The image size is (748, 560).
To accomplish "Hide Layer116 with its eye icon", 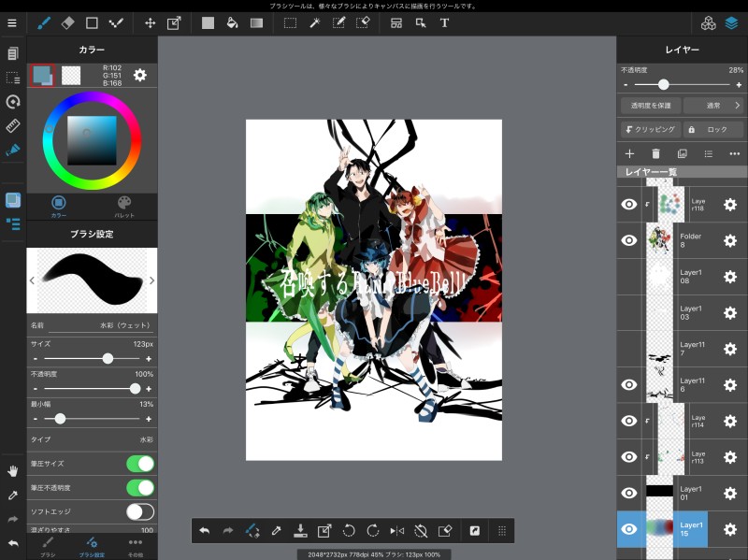I will 629,384.
